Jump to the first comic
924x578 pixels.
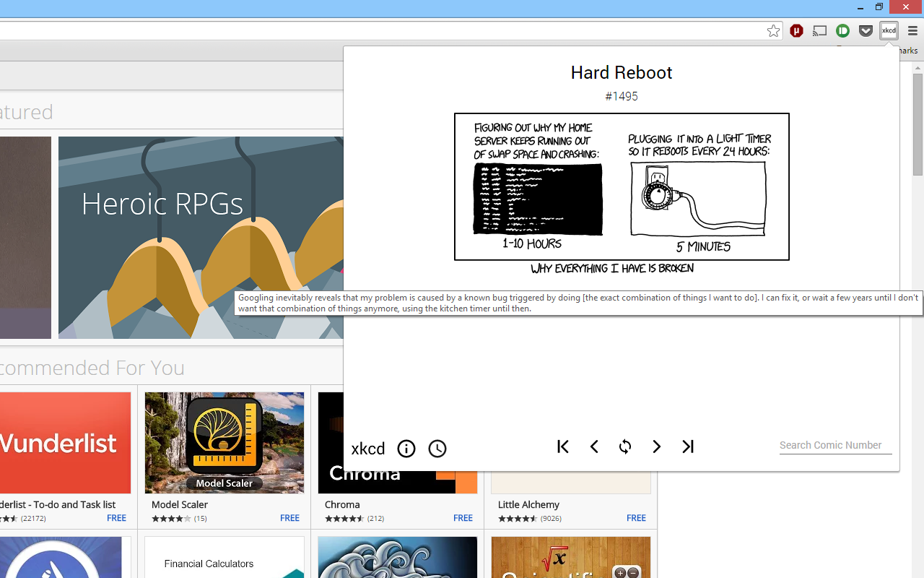563,447
